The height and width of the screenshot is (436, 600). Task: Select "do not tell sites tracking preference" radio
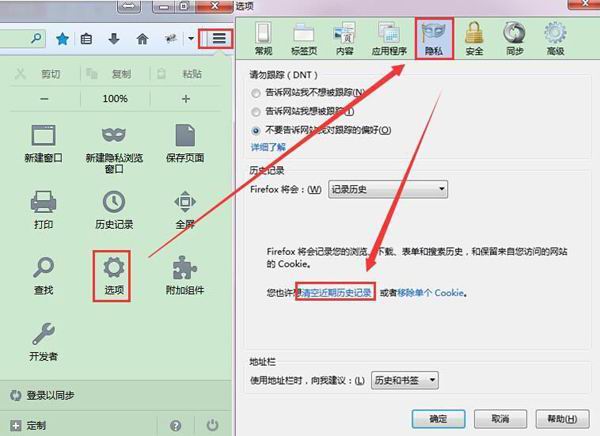(x=256, y=131)
